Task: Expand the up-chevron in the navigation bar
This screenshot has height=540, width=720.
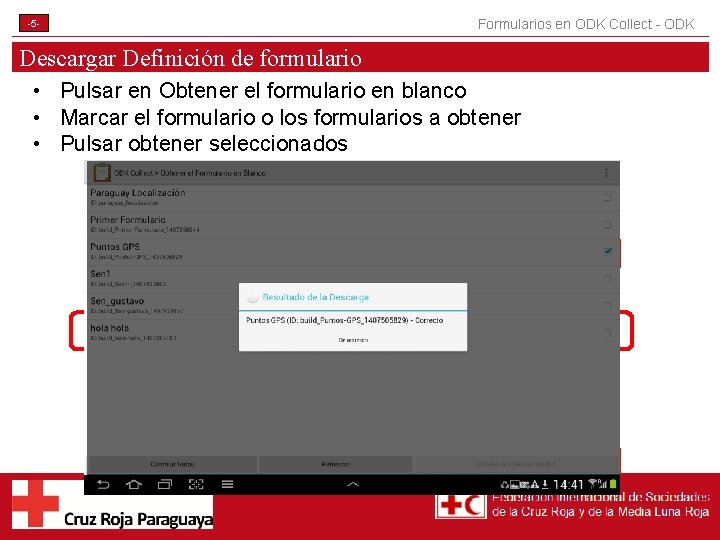Action: 353,484
